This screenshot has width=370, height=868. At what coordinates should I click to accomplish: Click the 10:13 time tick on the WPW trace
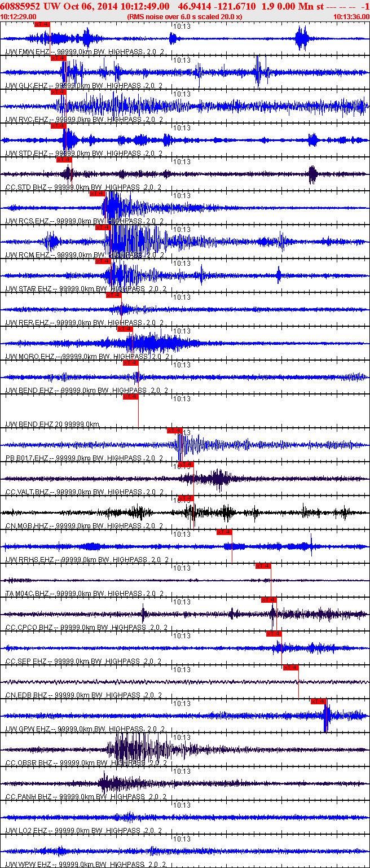pos(182,839)
